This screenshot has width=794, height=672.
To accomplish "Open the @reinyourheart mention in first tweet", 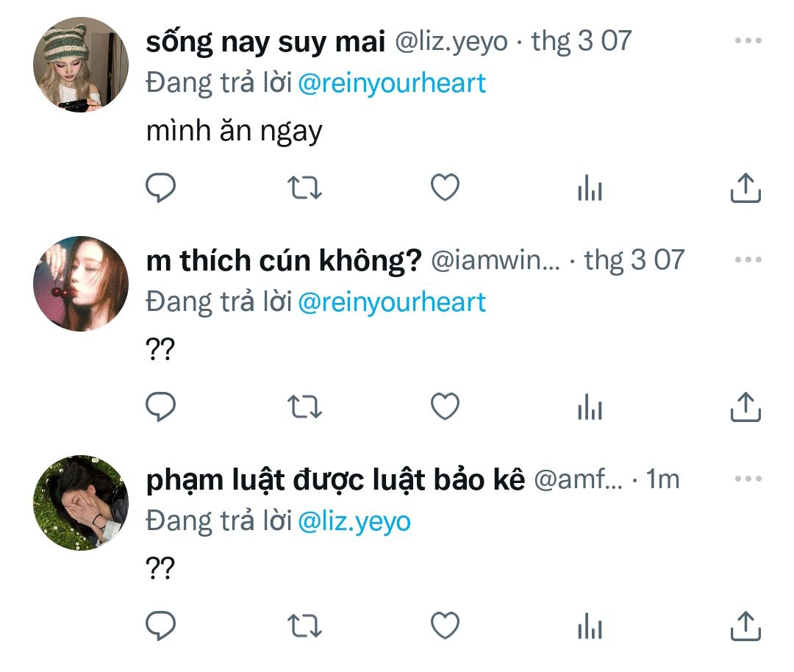I will 392,83.
